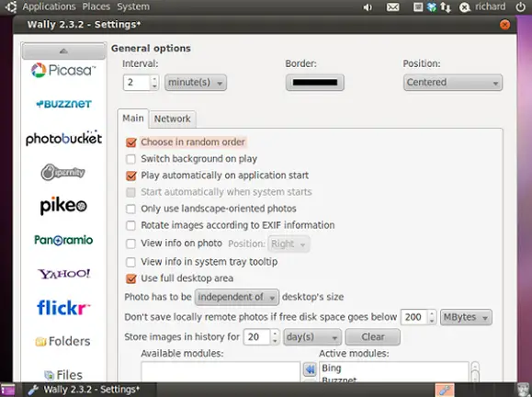Open the Photobucket module settings
Viewport: 532px width, 397px height.
[x=63, y=138]
